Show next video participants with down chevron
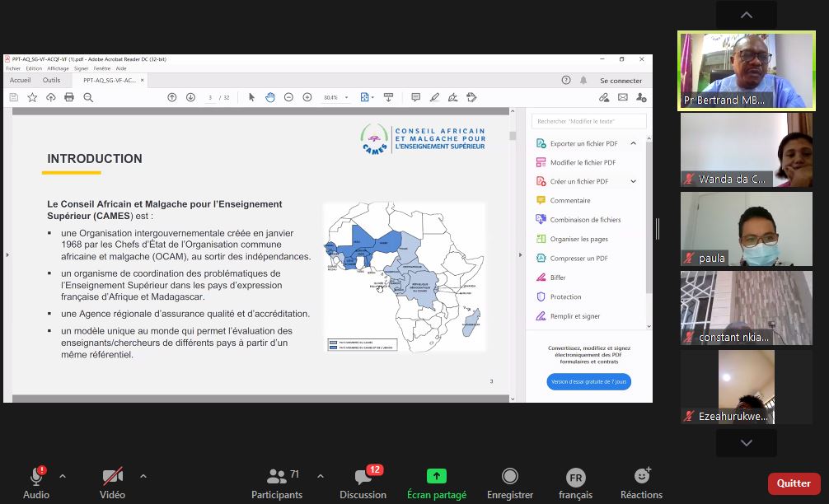The height and width of the screenshot is (504, 829). coord(747,443)
